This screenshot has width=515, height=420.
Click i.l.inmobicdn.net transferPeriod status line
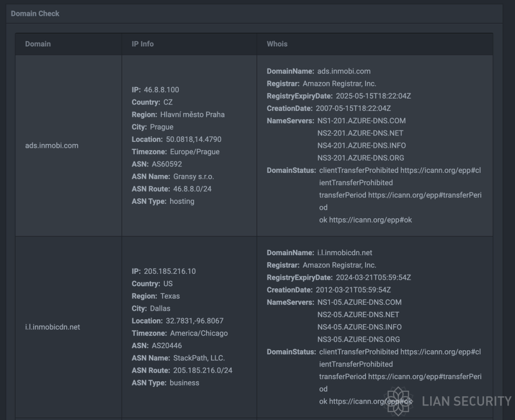[401, 383]
